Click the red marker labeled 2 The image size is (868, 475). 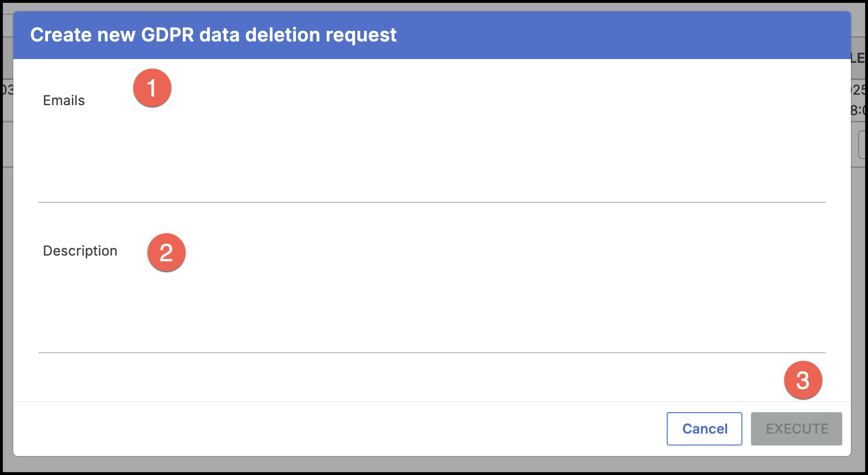166,252
